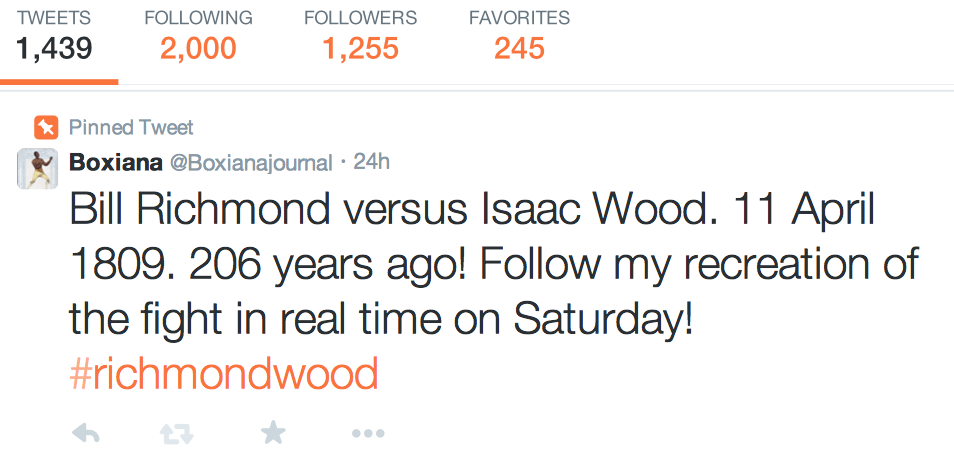The image size is (954, 462).
Task: Open the FOLLOWING tab label
Action: coord(198,18)
